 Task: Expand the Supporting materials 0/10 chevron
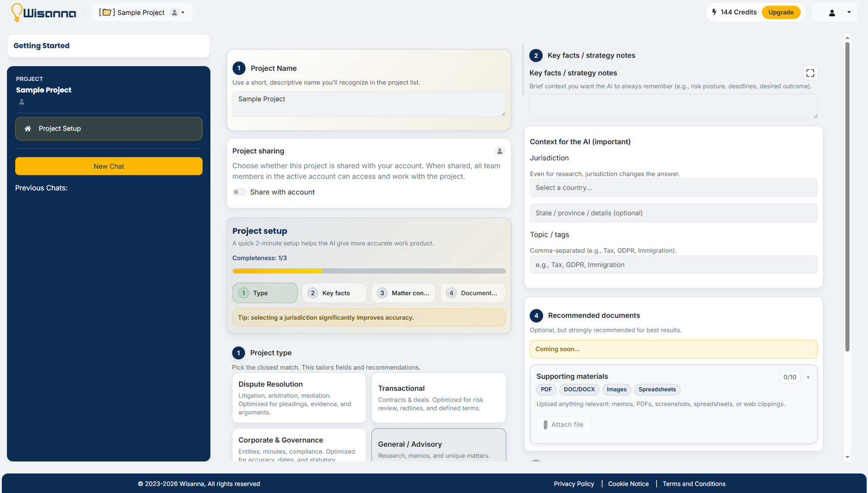point(808,377)
